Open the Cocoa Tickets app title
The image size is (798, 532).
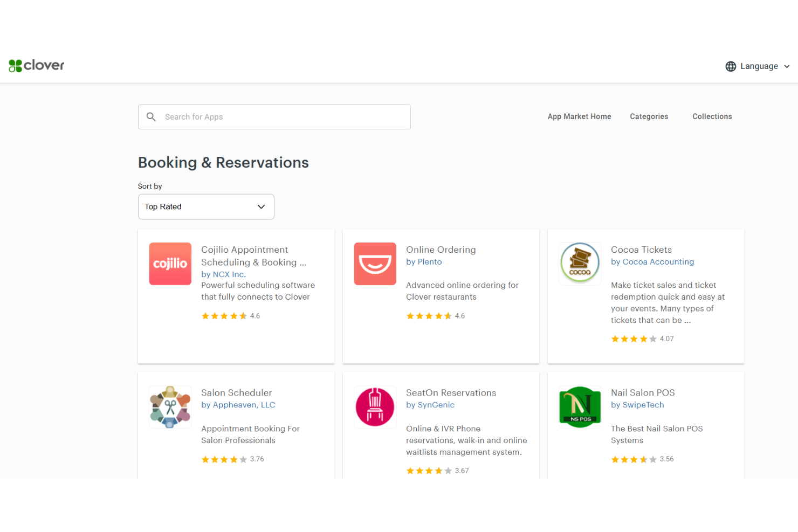click(x=641, y=250)
